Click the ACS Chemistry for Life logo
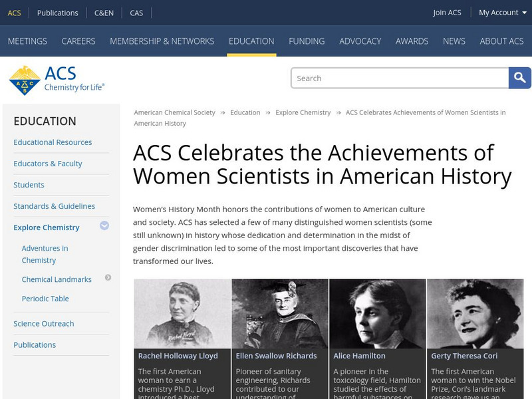Image resolution: width=532 pixels, height=399 pixels. pos(57,78)
